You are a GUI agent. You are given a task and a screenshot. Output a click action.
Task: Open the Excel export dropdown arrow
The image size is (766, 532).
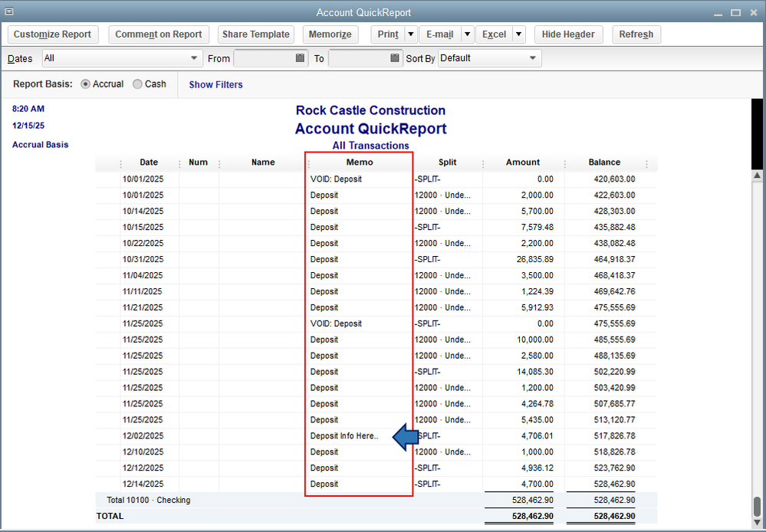(519, 34)
